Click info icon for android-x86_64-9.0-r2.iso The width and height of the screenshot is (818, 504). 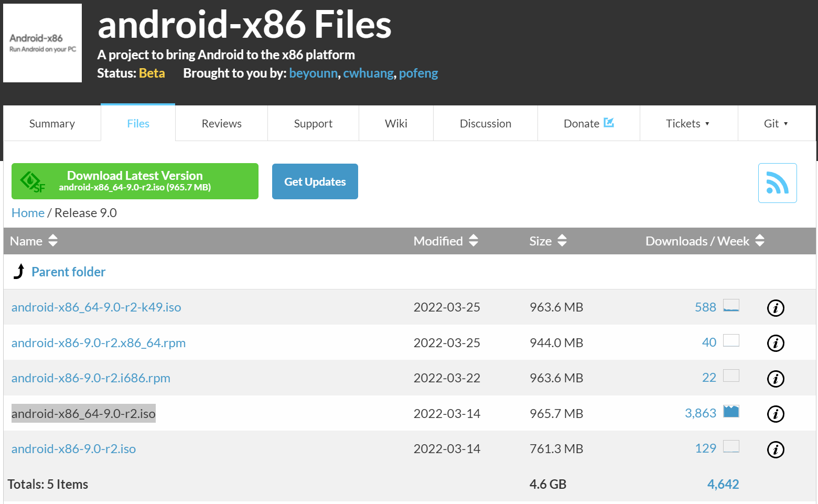tap(776, 414)
